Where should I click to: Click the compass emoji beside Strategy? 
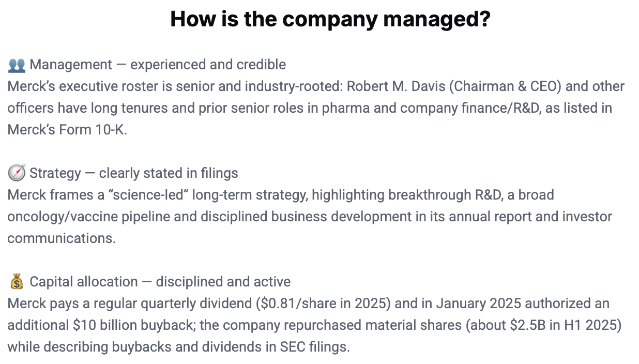tap(17, 173)
